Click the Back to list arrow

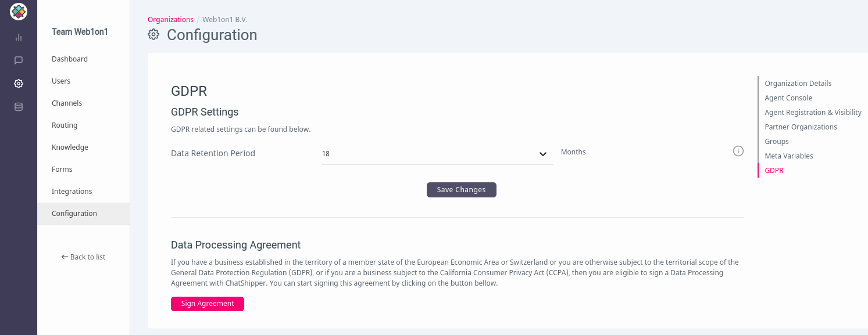(x=65, y=257)
